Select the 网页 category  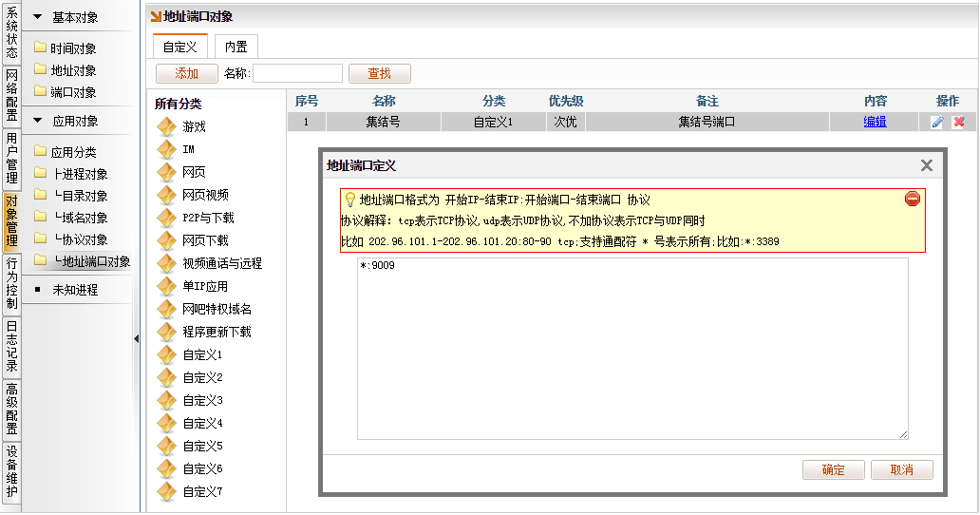[194, 173]
